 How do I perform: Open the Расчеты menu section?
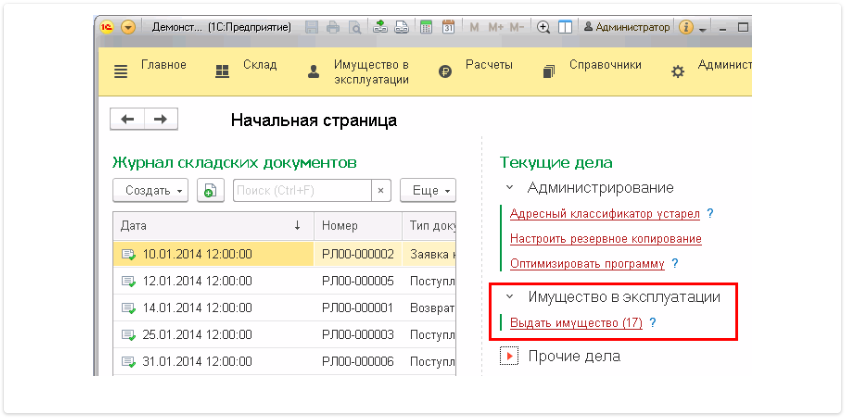point(476,66)
